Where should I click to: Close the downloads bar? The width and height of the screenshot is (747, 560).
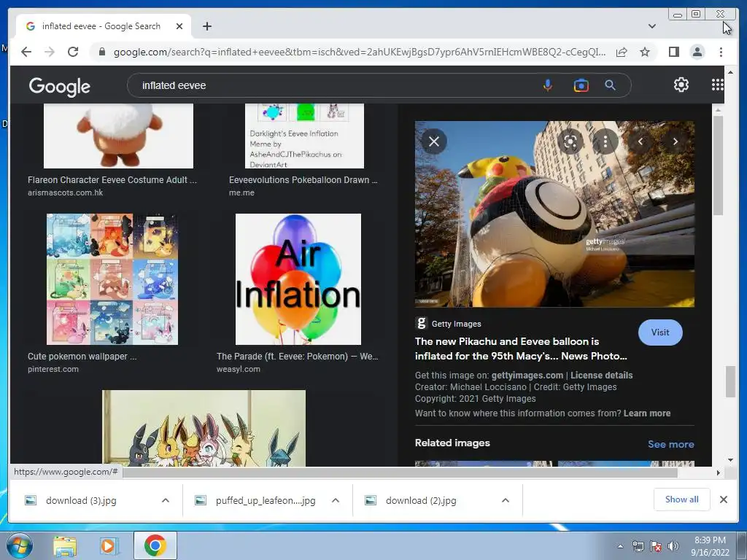(x=723, y=499)
